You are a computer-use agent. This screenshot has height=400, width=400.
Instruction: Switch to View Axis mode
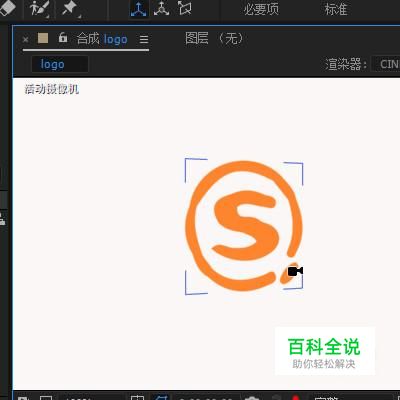[x=184, y=8]
